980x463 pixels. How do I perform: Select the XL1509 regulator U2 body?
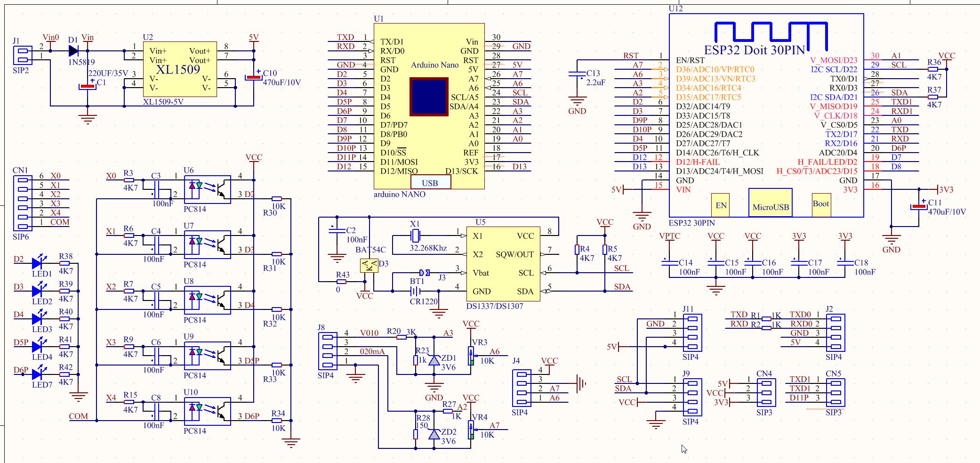[x=179, y=69]
